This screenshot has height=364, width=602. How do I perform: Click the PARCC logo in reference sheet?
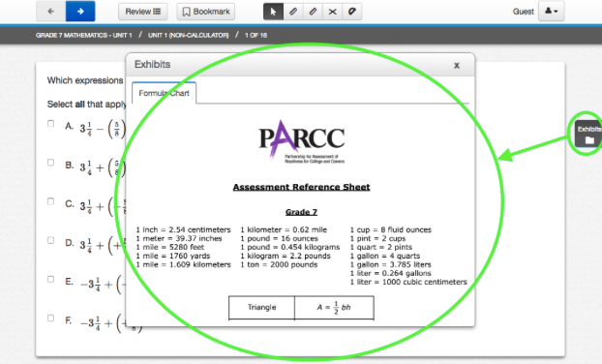point(301,141)
